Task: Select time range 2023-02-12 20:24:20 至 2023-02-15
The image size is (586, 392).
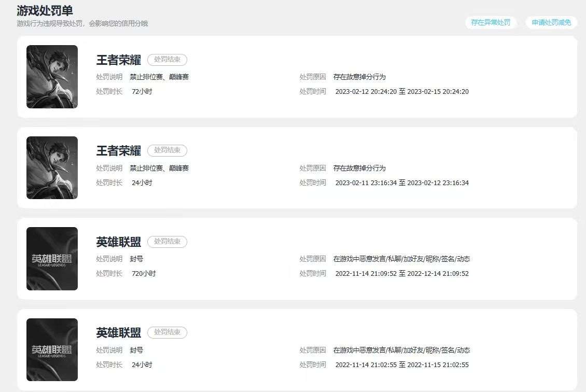Action: [402, 92]
